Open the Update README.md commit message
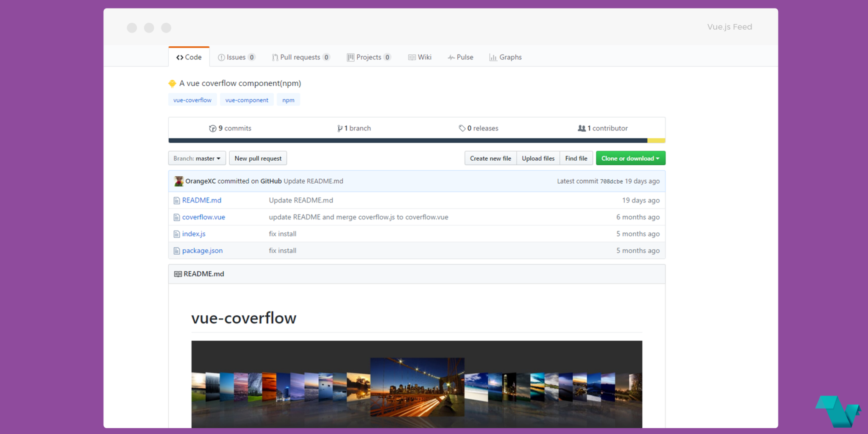Screen dimensions: 868x434 point(313,181)
